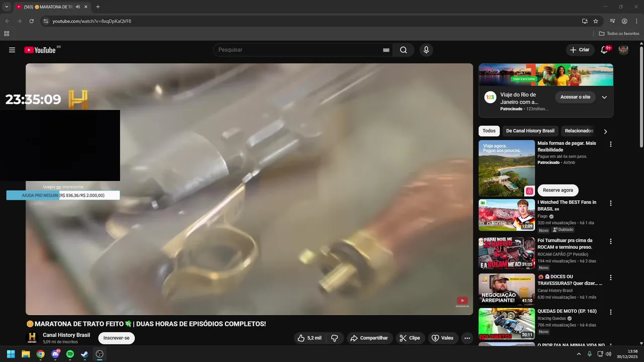Click the magnifying glass search button
Image resolution: width=644 pixels, height=362 pixels.
click(x=404, y=50)
